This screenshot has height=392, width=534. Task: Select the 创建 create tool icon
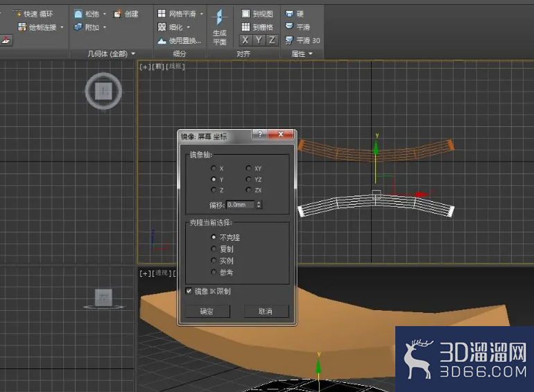click(x=117, y=14)
